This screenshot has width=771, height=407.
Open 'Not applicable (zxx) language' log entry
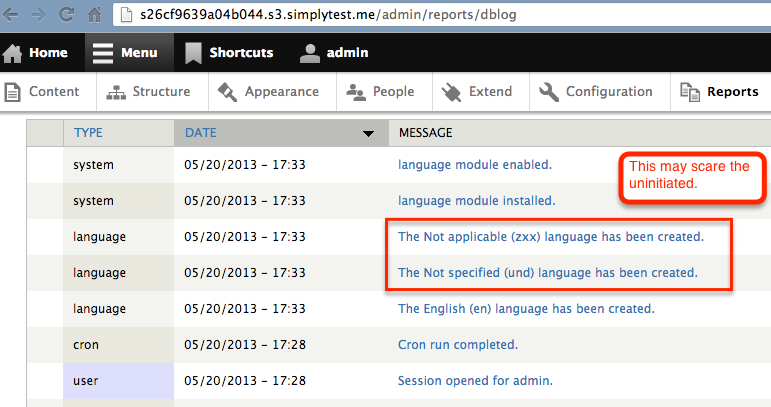(x=551, y=236)
